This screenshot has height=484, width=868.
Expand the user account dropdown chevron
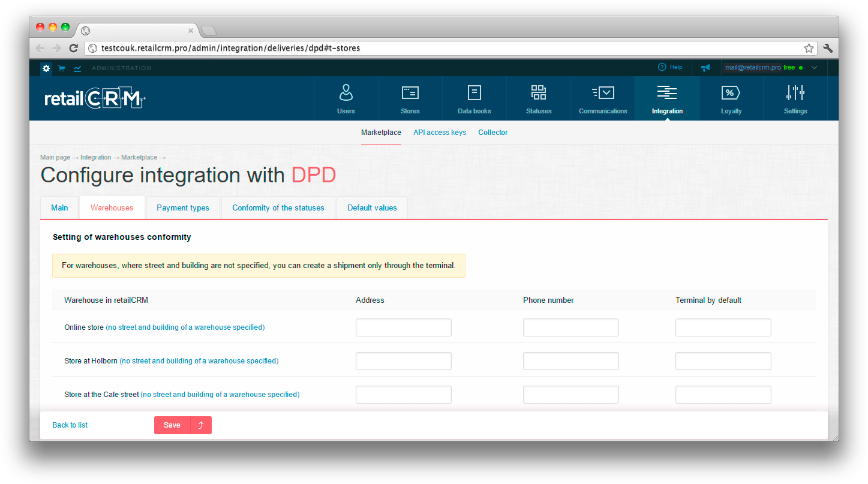814,68
